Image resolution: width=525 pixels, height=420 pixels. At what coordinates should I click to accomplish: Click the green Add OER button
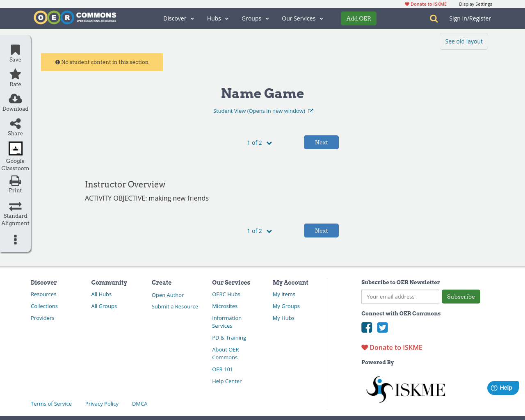tap(358, 18)
